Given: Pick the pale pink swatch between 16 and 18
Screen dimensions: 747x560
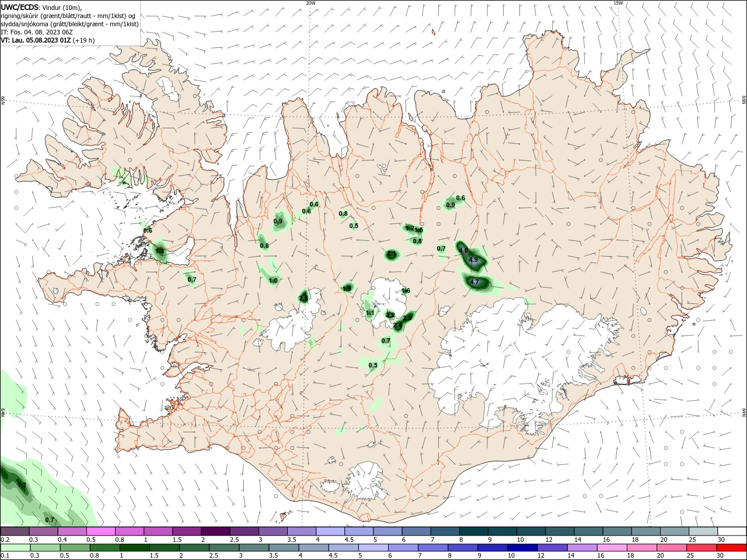Looking at the screenshot, I should coord(612,548).
